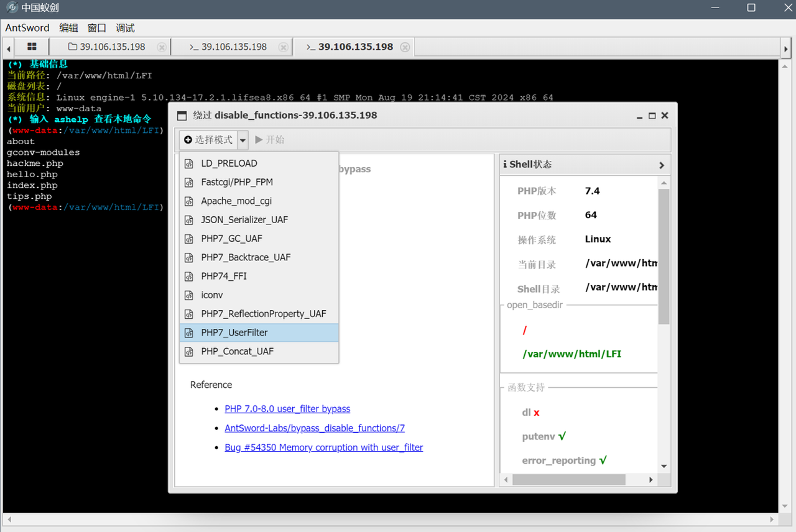
Task: Click the putenv function support entry
Action: [544, 437]
